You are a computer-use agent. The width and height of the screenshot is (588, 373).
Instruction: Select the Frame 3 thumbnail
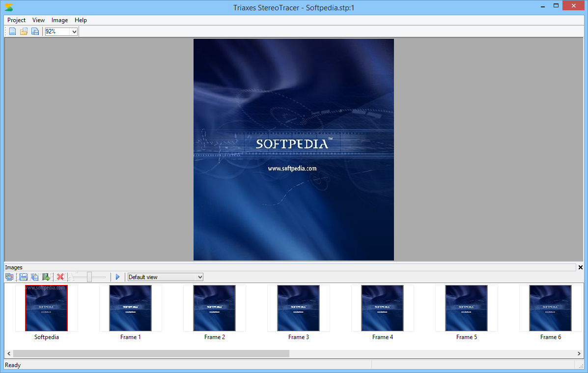coord(299,308)
